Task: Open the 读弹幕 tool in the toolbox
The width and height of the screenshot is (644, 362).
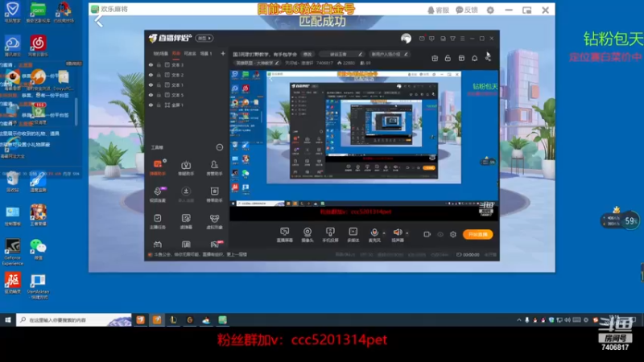Action: 186,220
